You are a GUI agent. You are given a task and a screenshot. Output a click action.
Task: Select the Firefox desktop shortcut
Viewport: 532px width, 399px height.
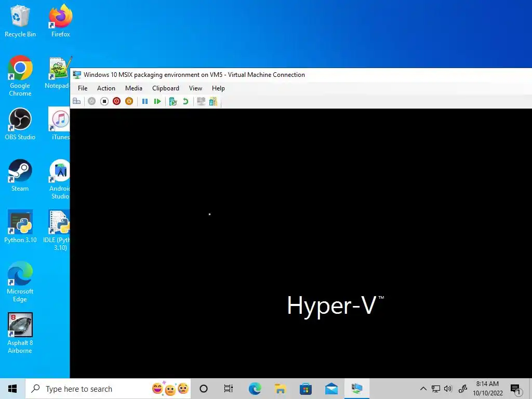[x=61, y=21]
